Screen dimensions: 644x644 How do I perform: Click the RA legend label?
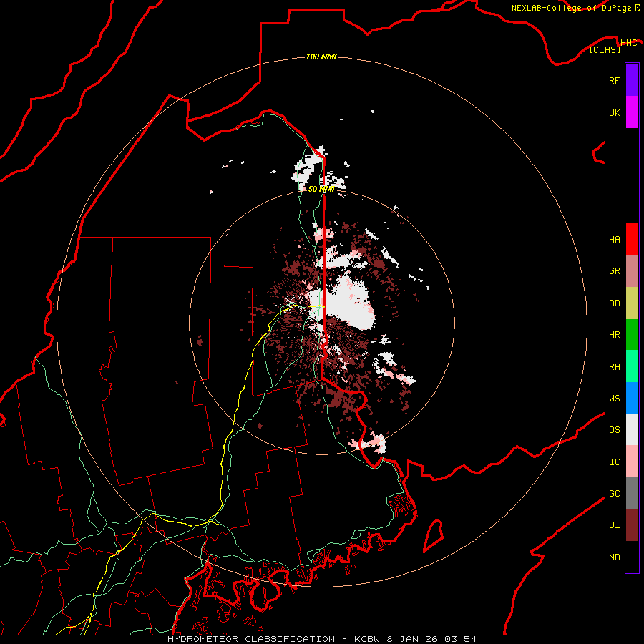point(614,367)
